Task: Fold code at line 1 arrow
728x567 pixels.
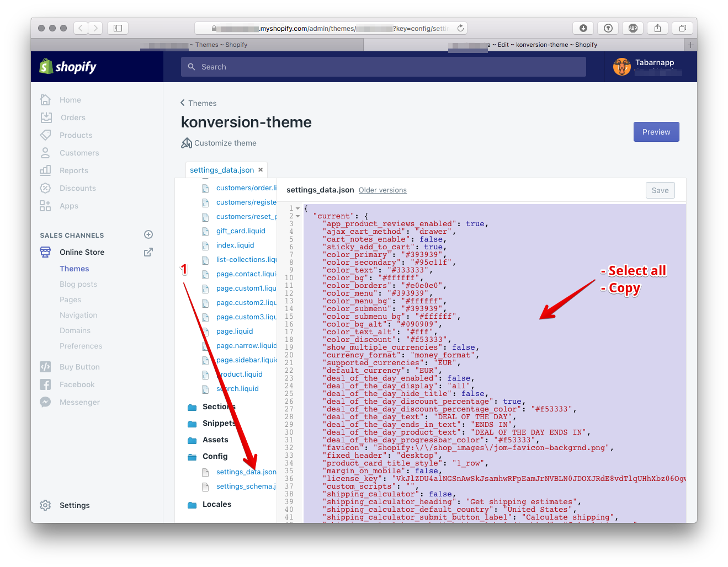Action: tap(298, 208)
